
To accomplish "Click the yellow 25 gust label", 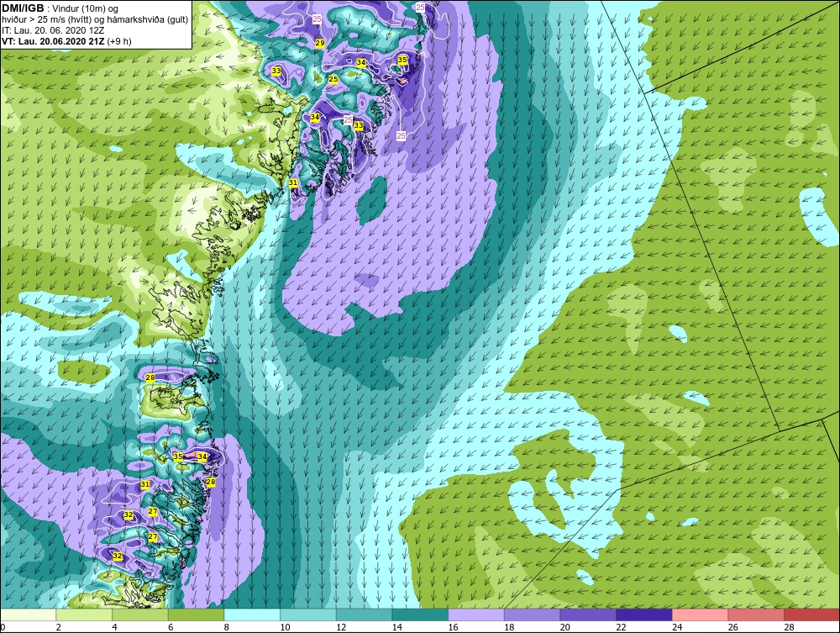I will (333, 79).
